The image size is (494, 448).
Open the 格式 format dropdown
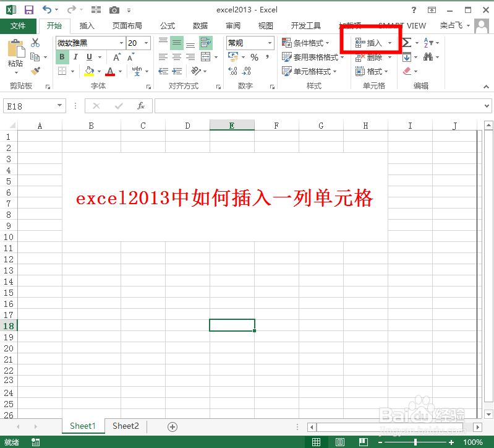[x=372, y=72]
